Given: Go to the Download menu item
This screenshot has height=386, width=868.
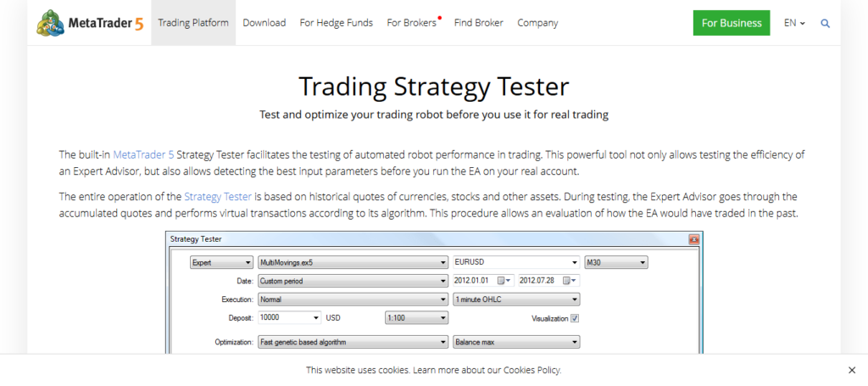Looking at the screenshot, I should click(x=264, y=23).
